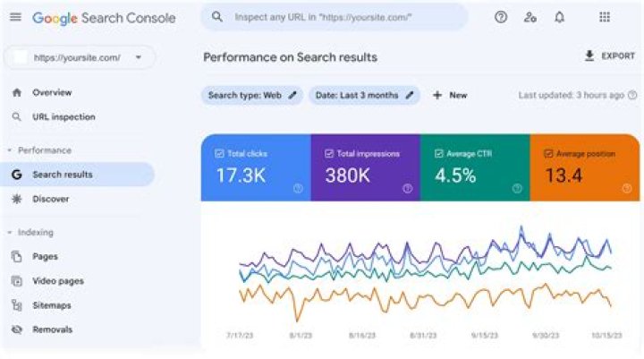Edit the Date: Last 3 months filter pencil
The width and height of the screenshot is (644, 359).
click(x=411, y=95)
